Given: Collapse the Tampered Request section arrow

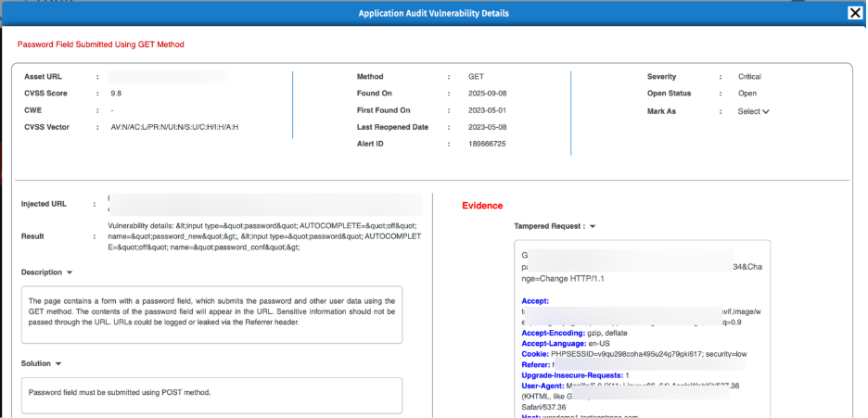Looking at the screenshot, I should (593, 227).
